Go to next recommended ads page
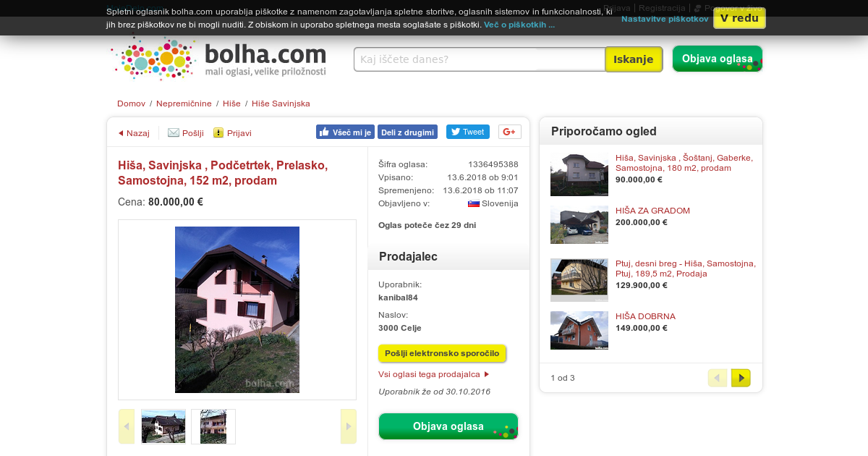 741,378
